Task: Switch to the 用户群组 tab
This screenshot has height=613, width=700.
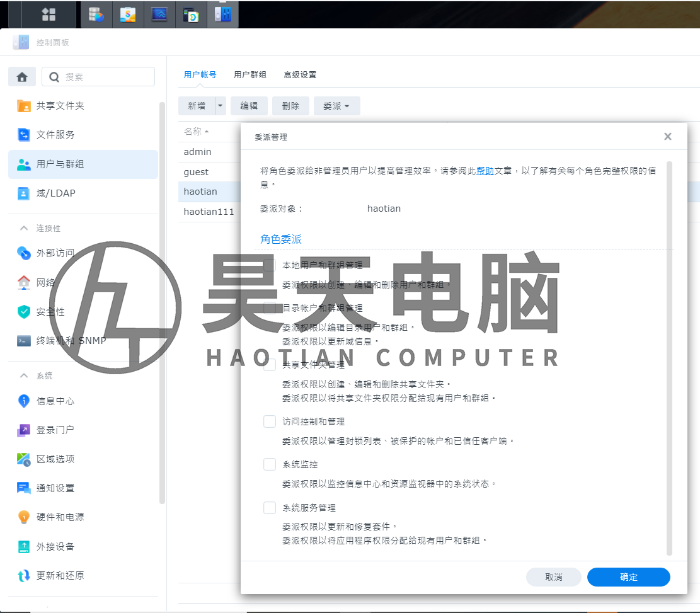Action: pos(250,74)
